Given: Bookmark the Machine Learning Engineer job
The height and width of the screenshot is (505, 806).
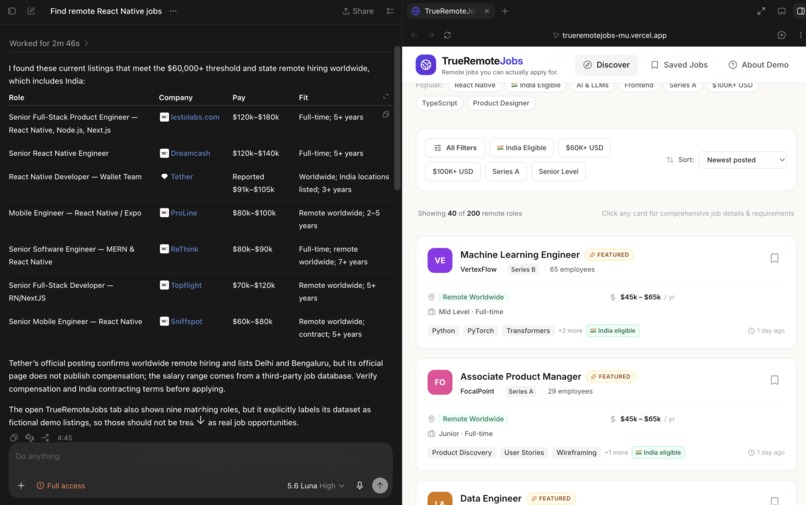Looking at the screenshot, I should pyautogui.click(x=774, y=258).
